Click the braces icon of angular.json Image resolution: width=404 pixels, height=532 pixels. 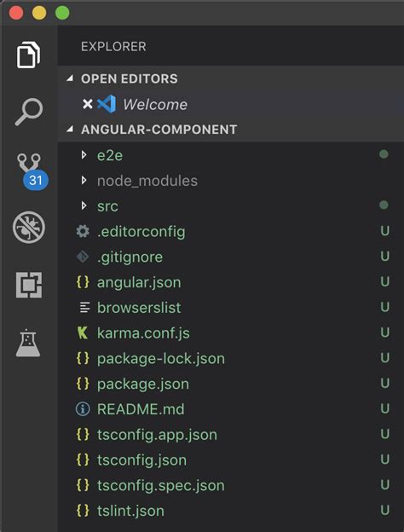(x=83, y=282)
